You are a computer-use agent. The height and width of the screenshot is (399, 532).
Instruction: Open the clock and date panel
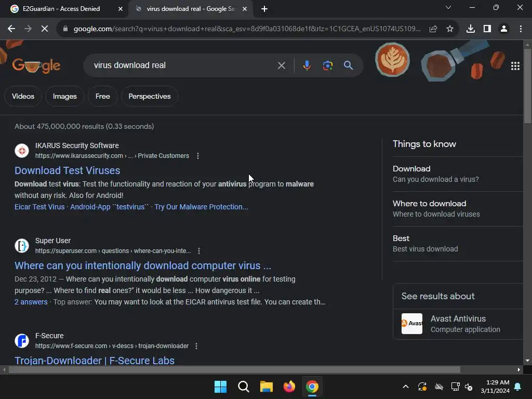pyautogui.click(x=495, y=387)
